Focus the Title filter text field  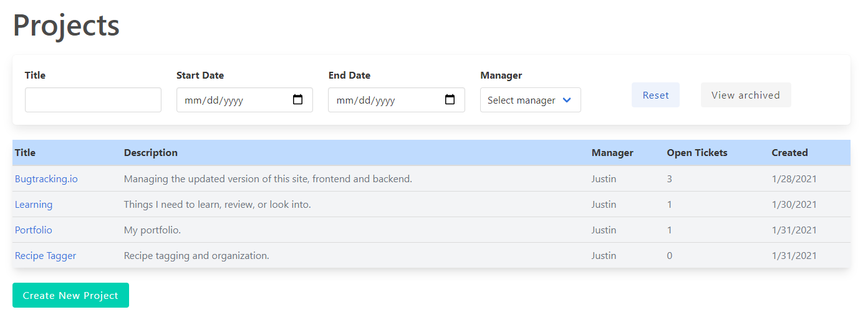click(x=93, y=100)
